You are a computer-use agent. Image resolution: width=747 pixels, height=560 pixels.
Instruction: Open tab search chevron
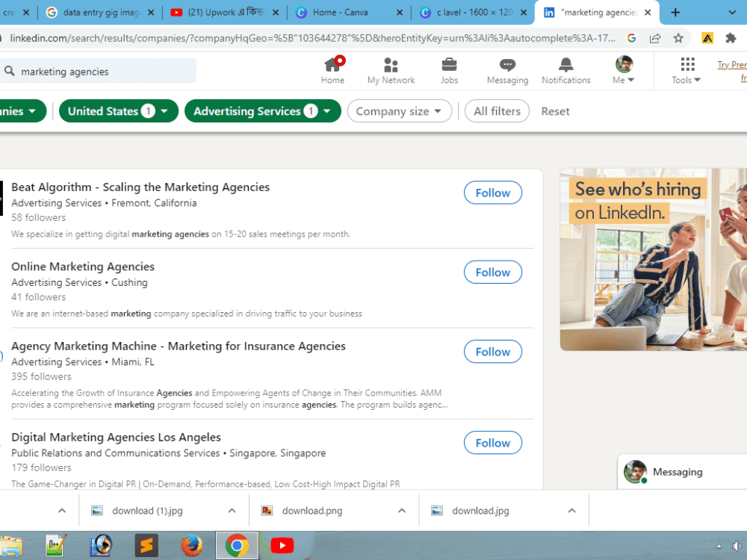click(x=732, y=13)
